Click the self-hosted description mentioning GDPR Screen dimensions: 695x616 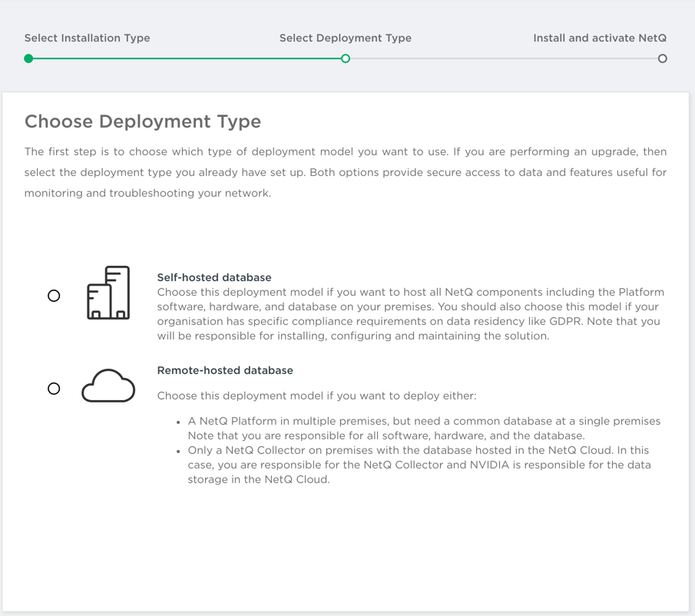click(x=410, y=314)
